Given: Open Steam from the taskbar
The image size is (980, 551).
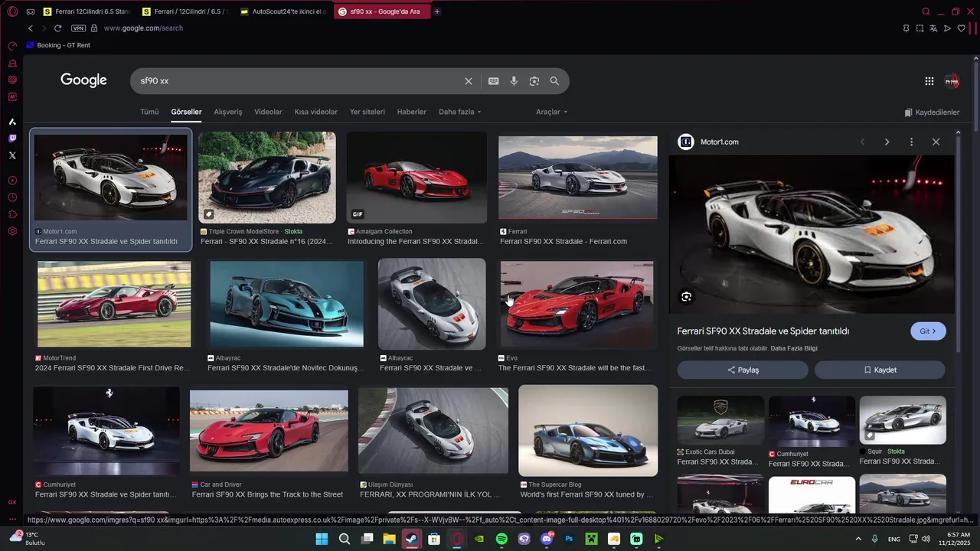Looking at the screenshot, I should (x=412, y=539).
